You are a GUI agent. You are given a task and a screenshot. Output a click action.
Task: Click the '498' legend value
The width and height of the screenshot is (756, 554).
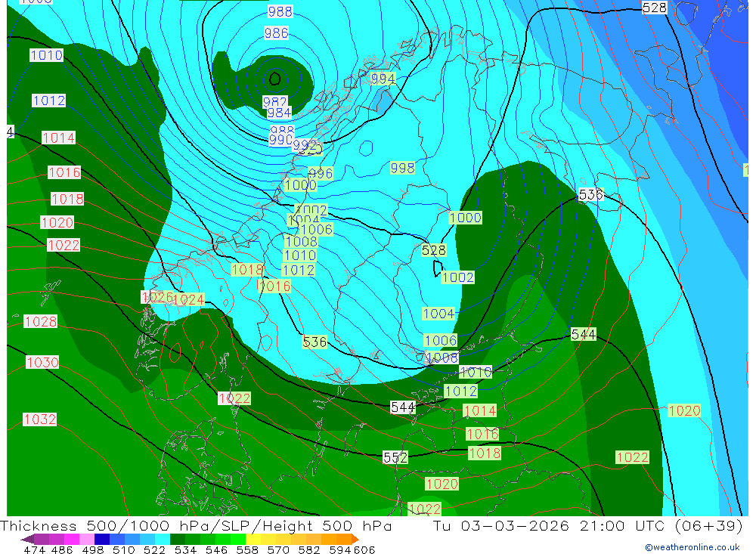click(93, 549)
